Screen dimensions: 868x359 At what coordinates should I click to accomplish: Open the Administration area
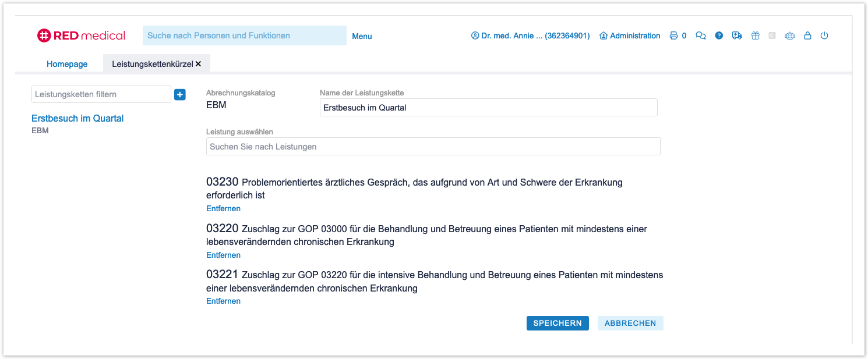tap(630, 35)
